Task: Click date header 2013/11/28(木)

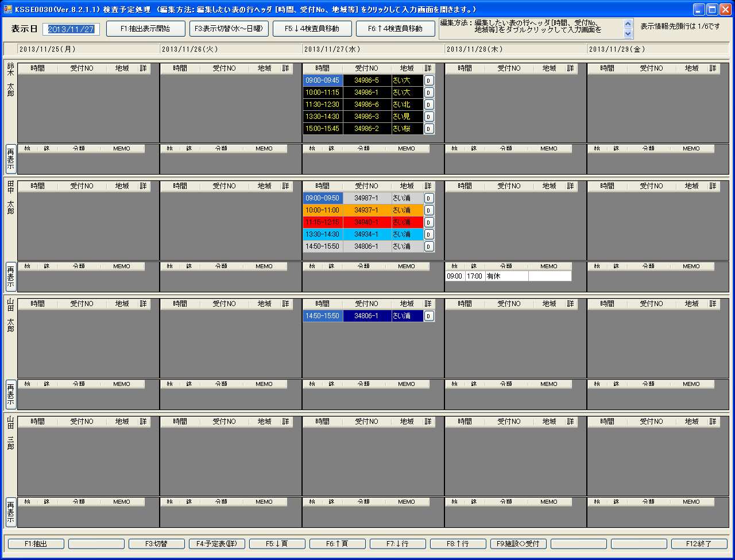Action: pyautogui.click(x=475, y=49)
